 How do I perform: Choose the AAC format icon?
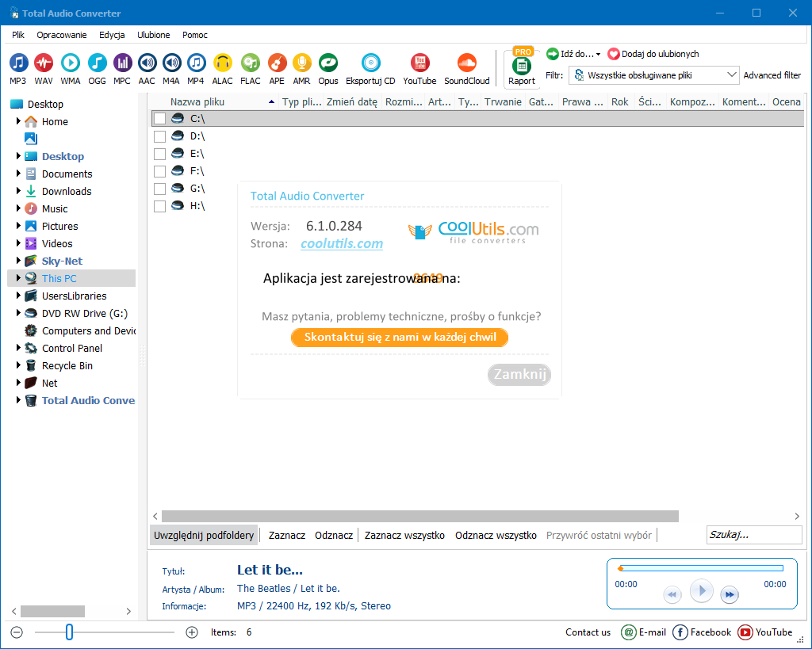click(147, 63)
